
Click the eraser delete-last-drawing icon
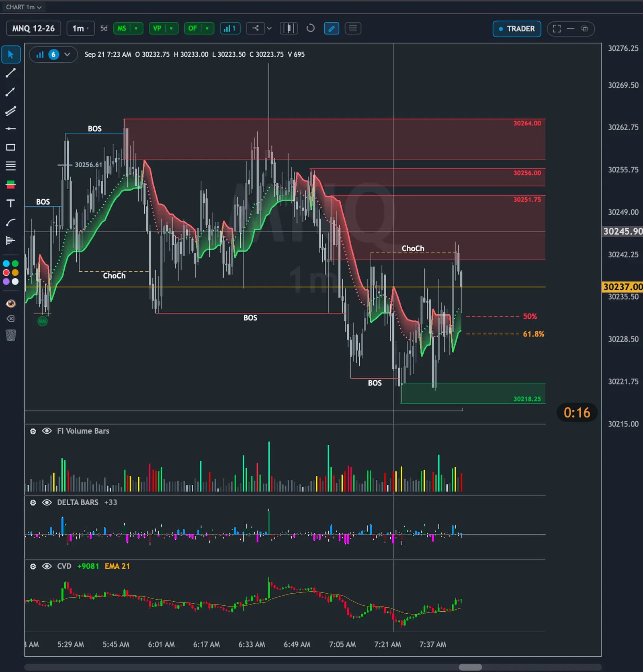tap(11, 319)
